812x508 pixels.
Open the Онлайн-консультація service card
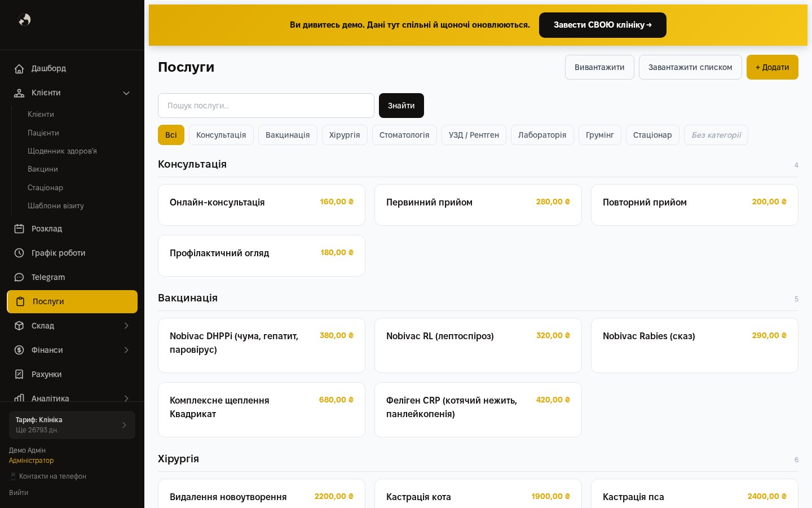[x=262, y=205]
